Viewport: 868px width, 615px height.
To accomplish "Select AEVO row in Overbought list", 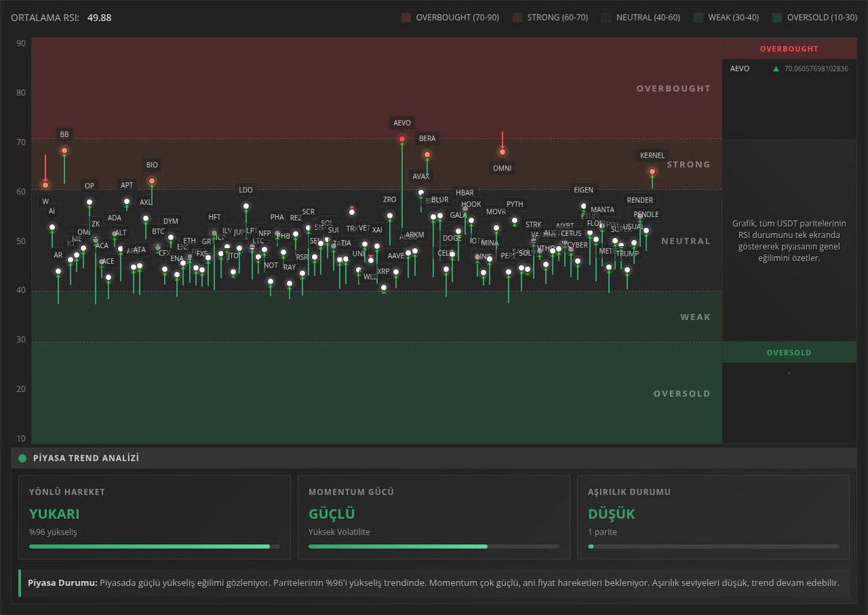I will point(789,69).
